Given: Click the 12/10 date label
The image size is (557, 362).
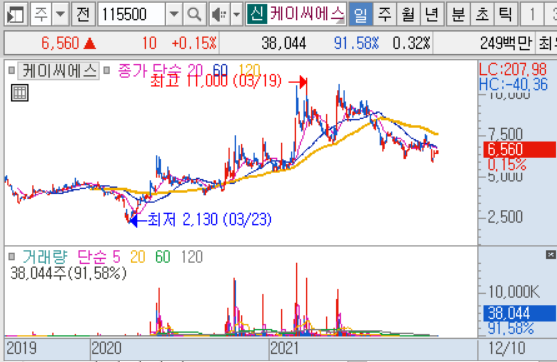Looking at the screenshot, I should [x=507, y=348].
